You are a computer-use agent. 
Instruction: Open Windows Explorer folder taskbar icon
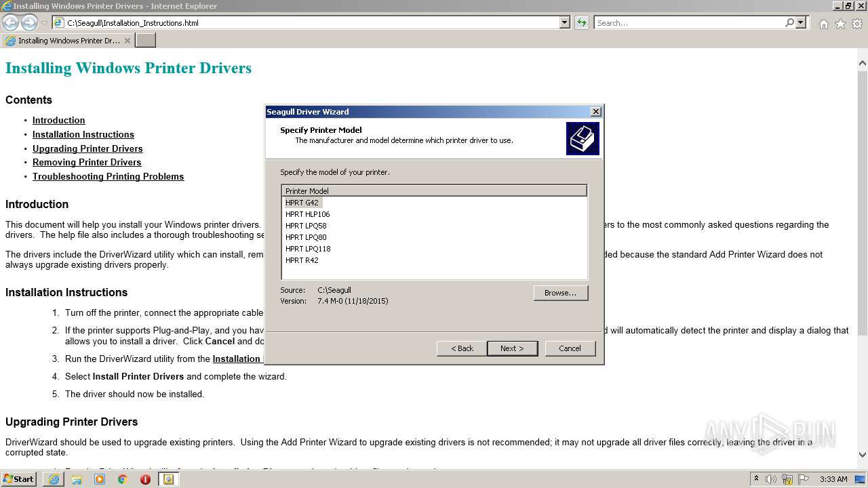click(77, 479)
